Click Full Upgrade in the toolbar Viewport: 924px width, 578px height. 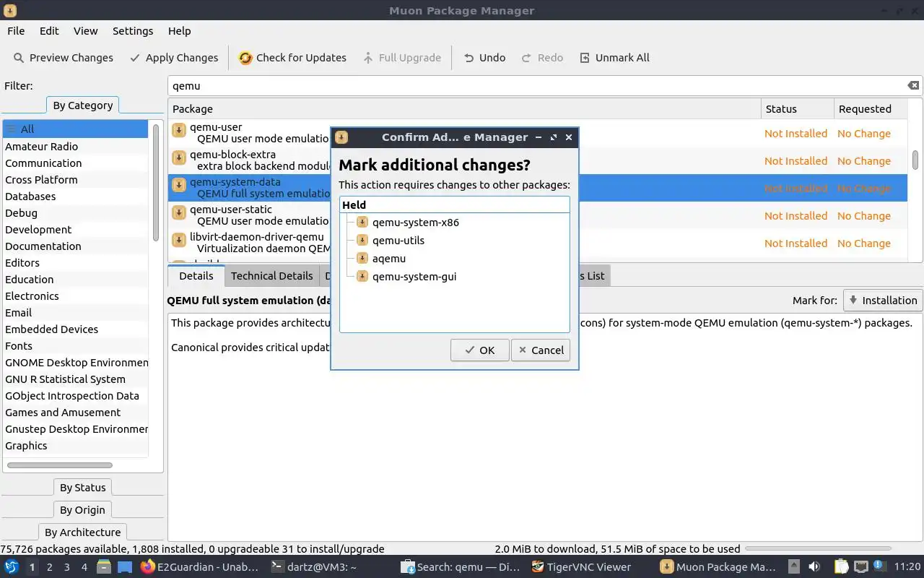click(x=402, y=58)
